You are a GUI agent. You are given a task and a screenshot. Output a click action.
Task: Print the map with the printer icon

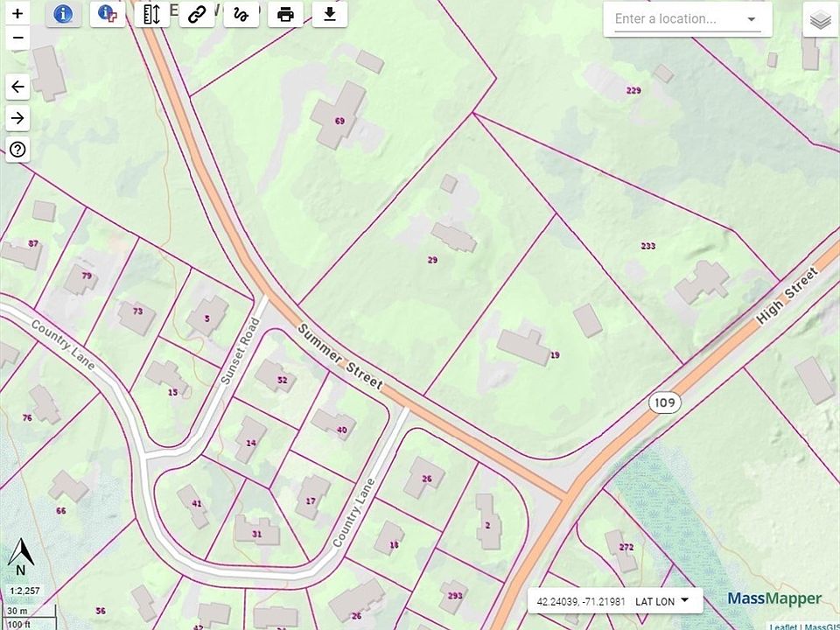coord(285,14)
